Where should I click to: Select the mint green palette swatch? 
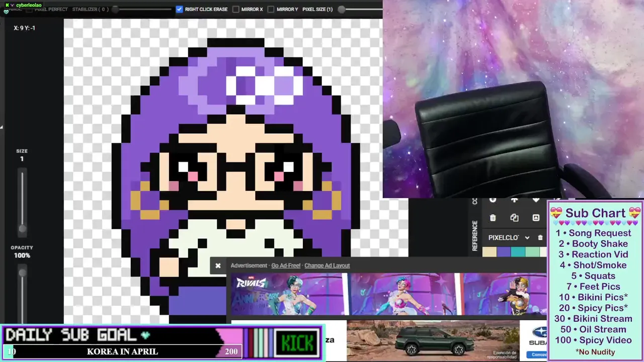coord(532,252)
